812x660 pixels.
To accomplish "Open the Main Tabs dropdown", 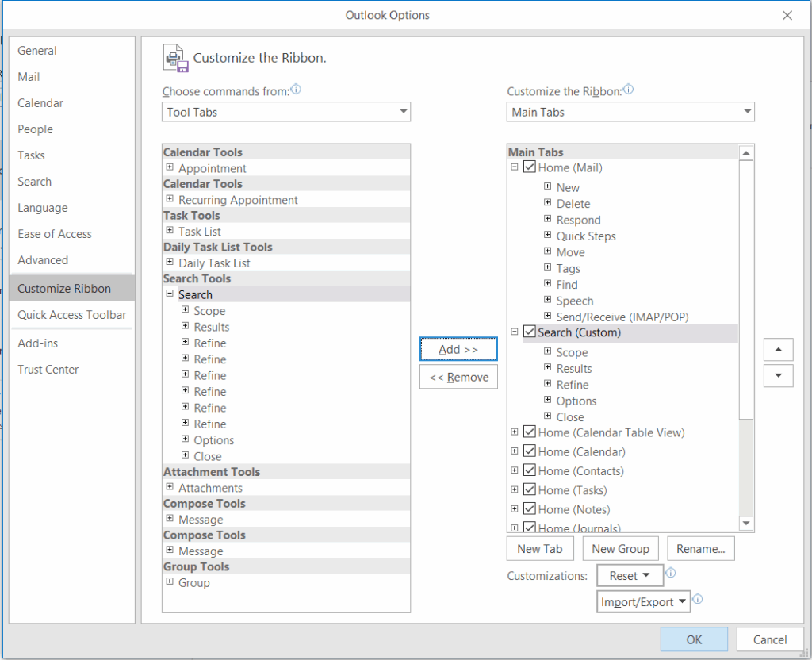I will (x=746, y=111).
